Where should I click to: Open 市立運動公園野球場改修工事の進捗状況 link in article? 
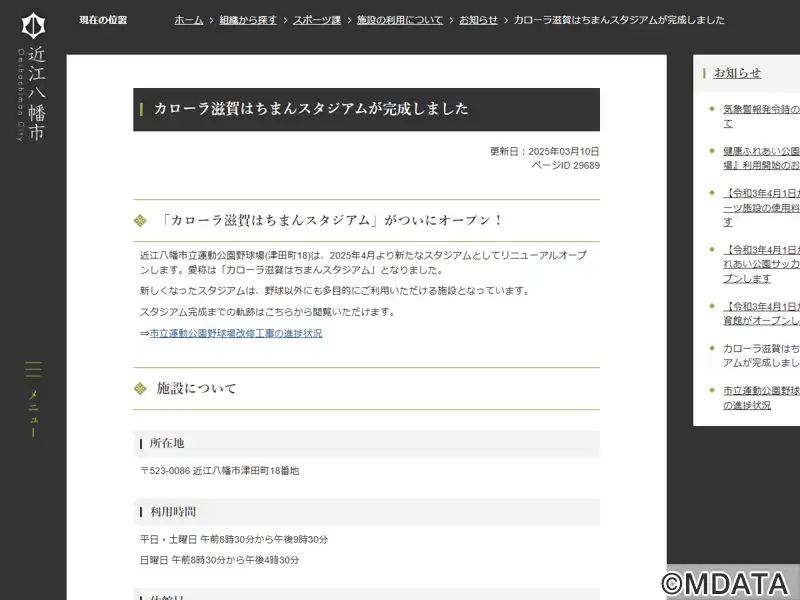(x=235, y=334)
